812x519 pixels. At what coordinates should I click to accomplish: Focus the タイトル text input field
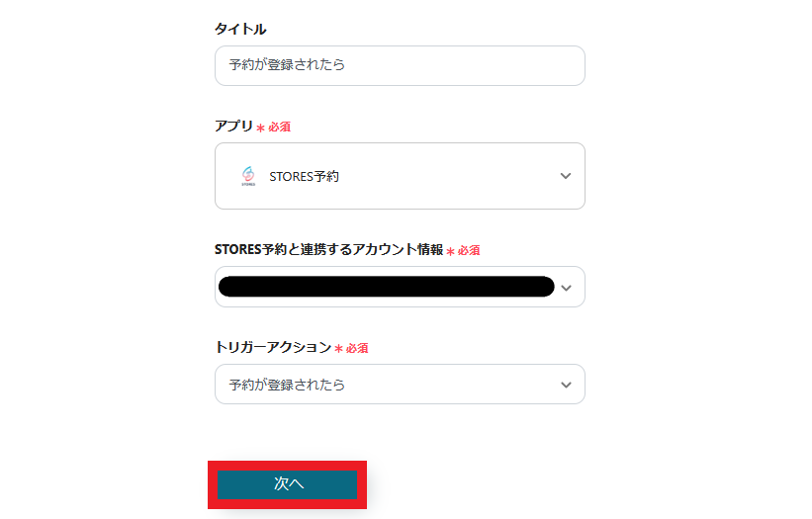(400, 65)
